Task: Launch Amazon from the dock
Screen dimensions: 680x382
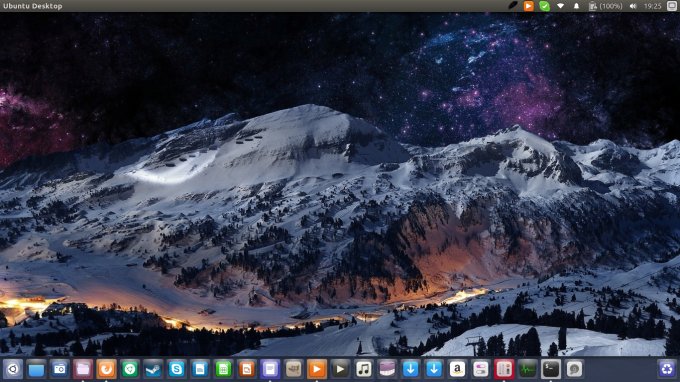Action: [458, 369]
